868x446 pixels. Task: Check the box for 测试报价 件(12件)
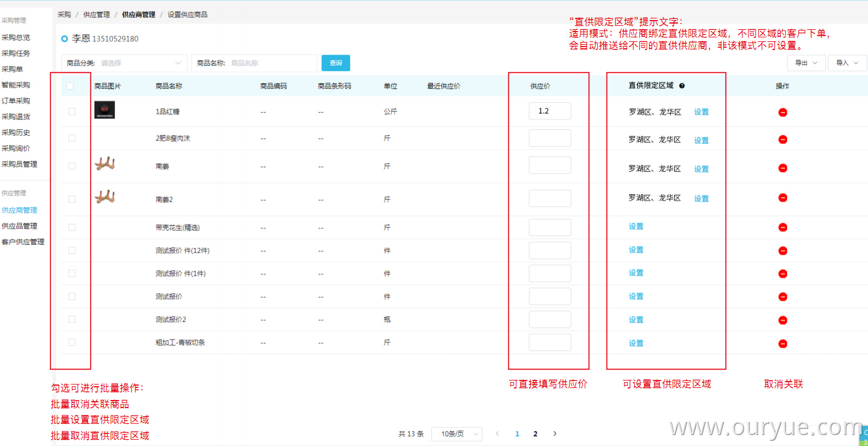tap(72, 251)
